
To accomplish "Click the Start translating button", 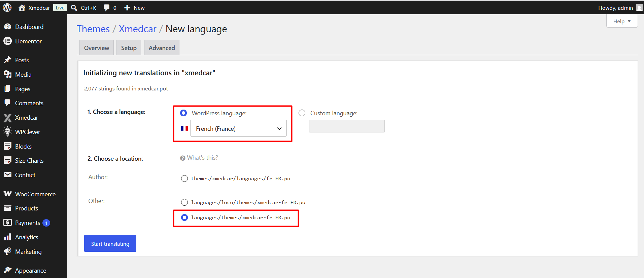I will 110,243.
